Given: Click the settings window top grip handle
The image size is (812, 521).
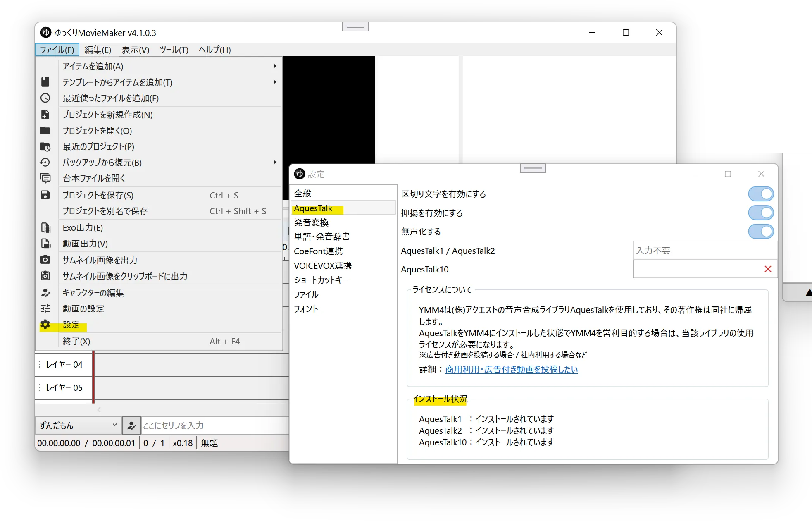Looking at the screenshot, I should click(x=533, y=168).
